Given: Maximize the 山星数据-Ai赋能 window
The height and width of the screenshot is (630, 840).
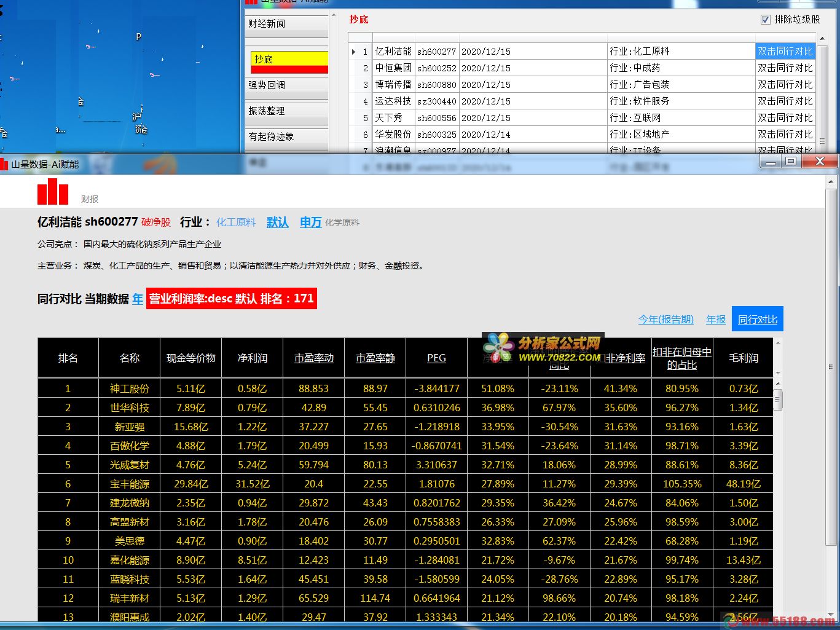Looking at the screenshot, I should click(x=791, y=161).
